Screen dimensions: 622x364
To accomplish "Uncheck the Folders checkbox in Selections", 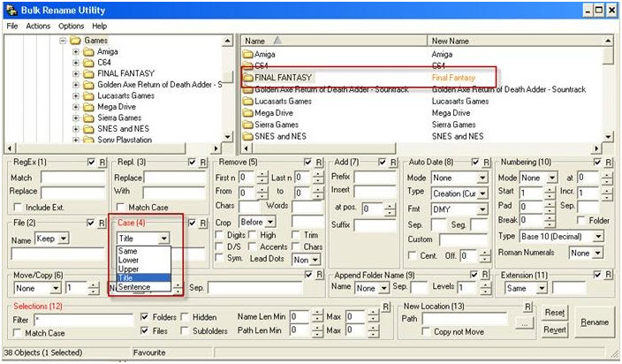I will 144,317.
